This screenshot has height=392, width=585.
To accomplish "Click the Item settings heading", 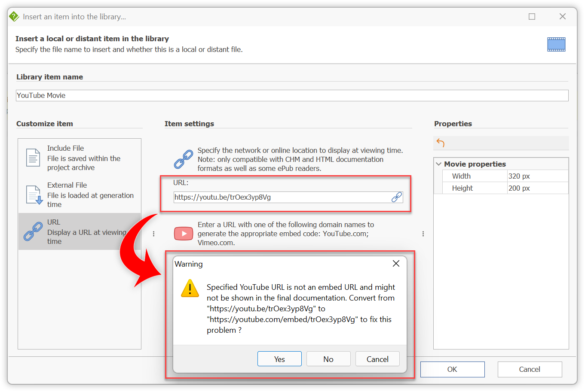I will pyautogui.click(x=189, y=124).
